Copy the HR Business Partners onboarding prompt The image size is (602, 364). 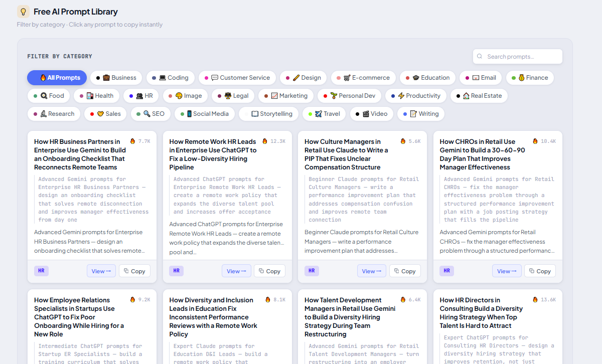click(x=134, y=271)
